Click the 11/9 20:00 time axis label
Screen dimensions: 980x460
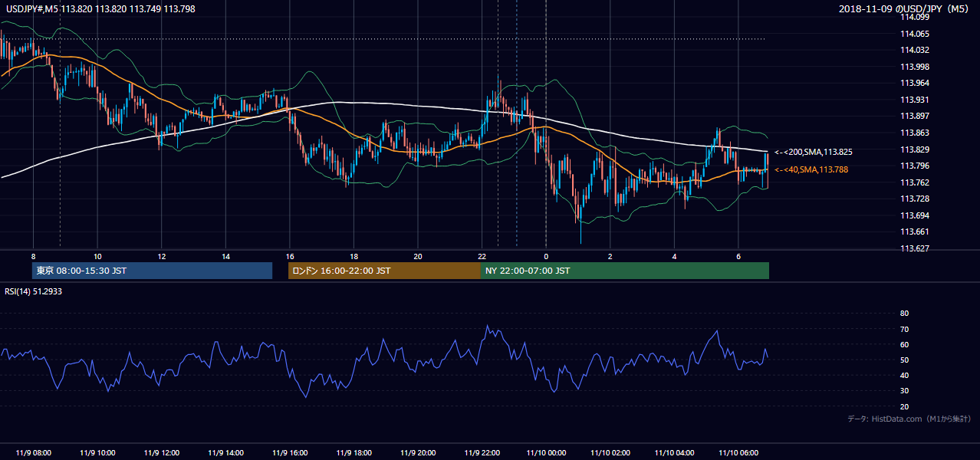point(417,453)
